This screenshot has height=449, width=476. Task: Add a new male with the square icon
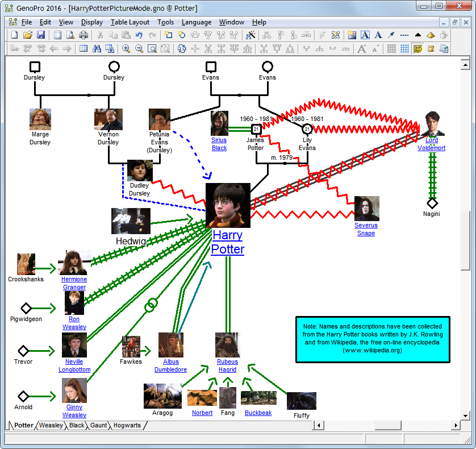(x=169, y=35)
